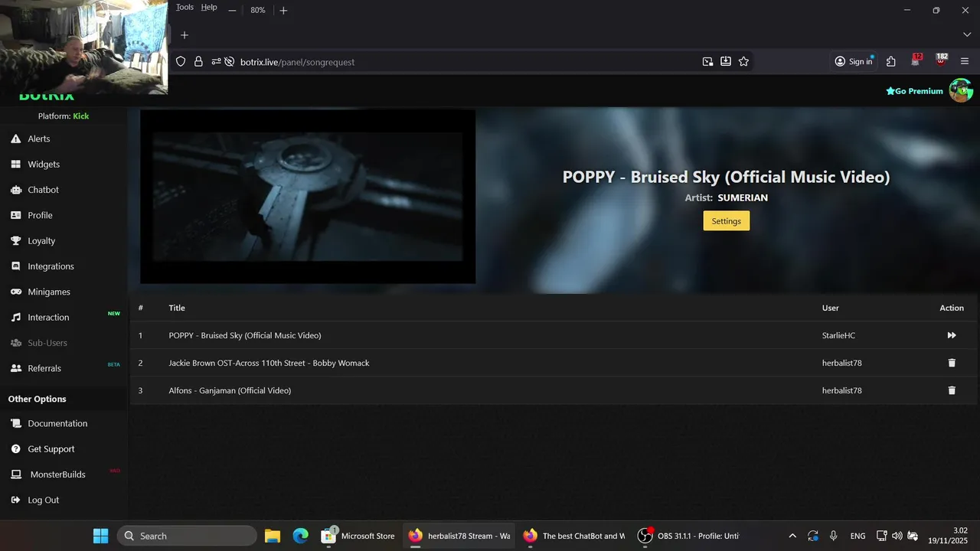
Task: Open a new tab with the plus button
Action: click(185, 35)
